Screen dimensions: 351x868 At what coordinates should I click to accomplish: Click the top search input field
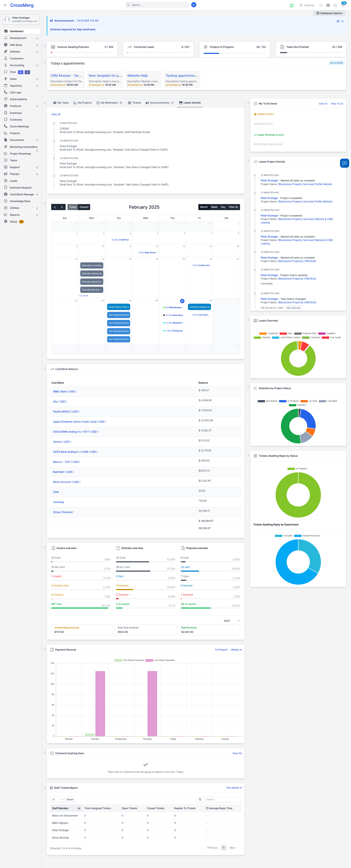click(157, 5)
